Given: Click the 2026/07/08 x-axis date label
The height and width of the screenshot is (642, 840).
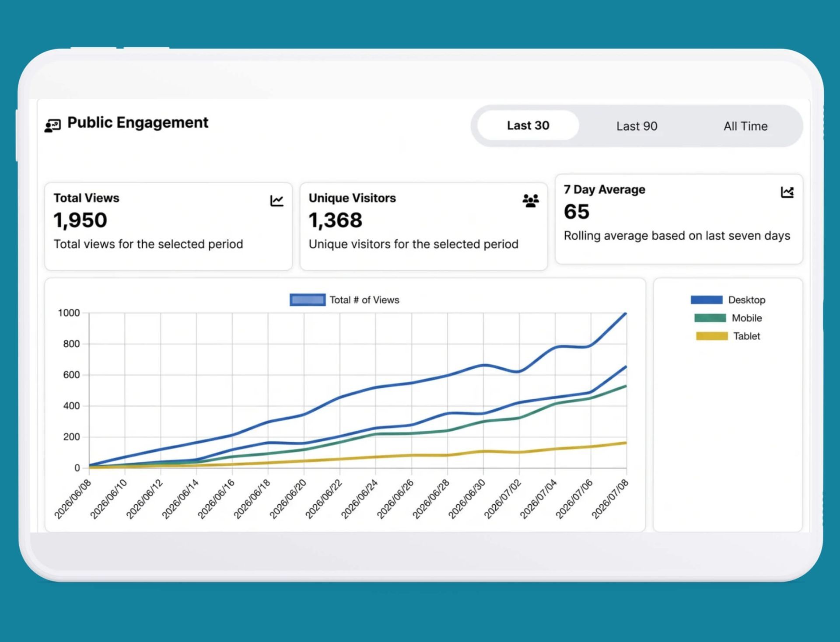Looking at the screenshot, I should pyautogui.click(x=611, y=499).
